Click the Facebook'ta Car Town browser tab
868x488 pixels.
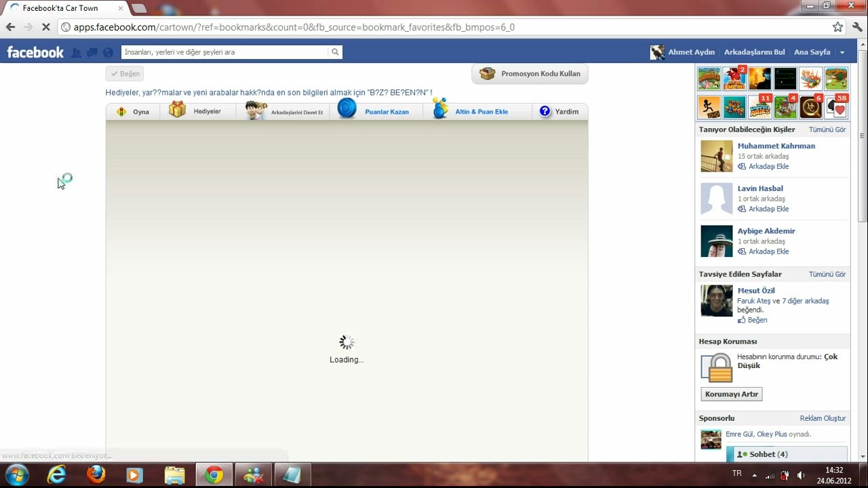[x=64, y=8]
